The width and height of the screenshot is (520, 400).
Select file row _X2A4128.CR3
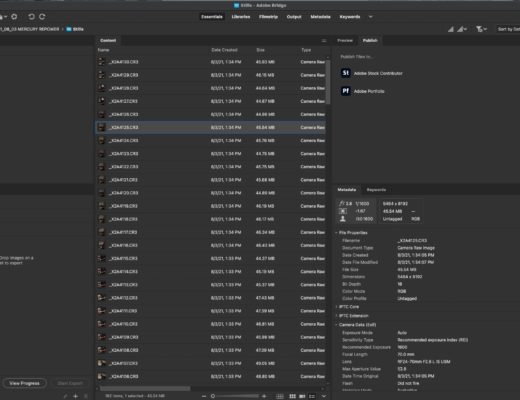click(211, 88)
